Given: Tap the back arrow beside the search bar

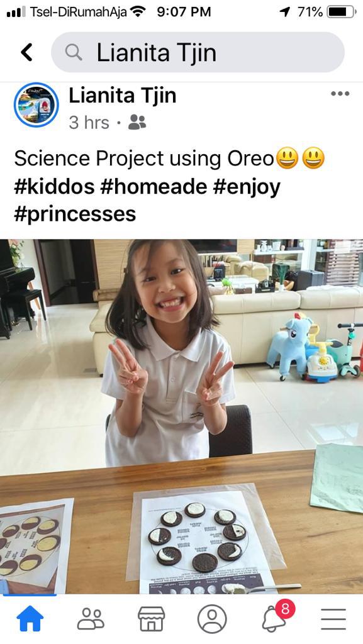Looking at the screenshot, I should click(x=26, y=53).
